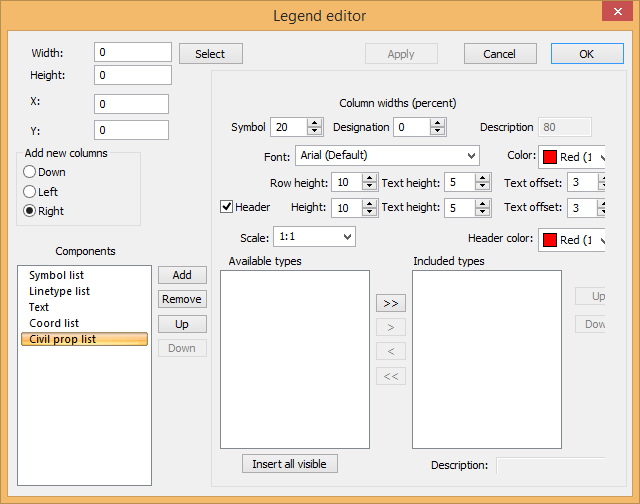Increase the Symbol column width spinner
640x504 pixels.
(315, 123)
